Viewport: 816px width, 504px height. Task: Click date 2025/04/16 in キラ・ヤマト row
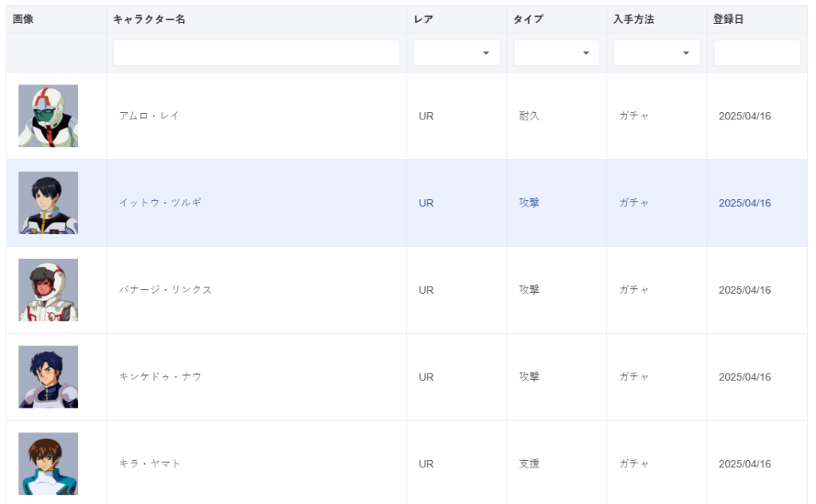point(745,463)
